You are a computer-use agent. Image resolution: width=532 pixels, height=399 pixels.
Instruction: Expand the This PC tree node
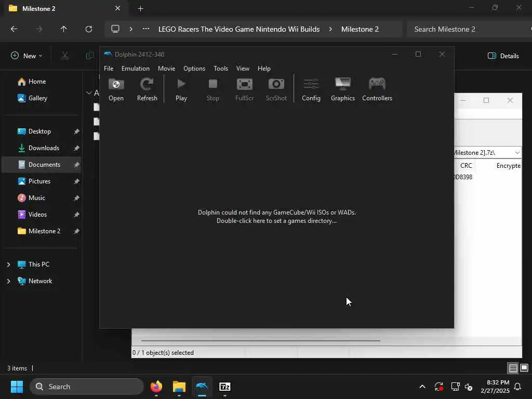pyautogui.click(x=8, y=264)
